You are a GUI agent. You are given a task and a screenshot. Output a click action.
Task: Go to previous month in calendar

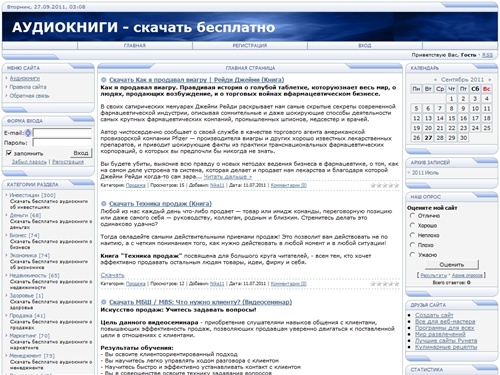tap(435, 80)
